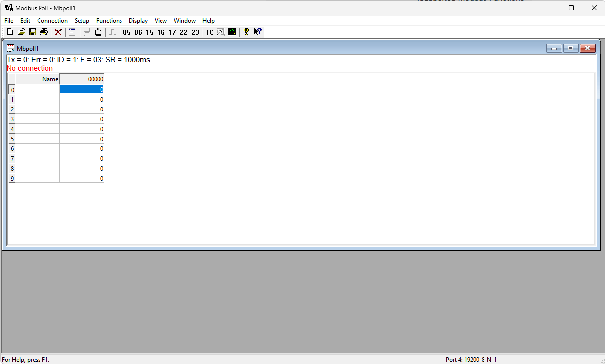
Task: Click the 00000 column header
Action: pyautogui.click(x=82, y=79)
